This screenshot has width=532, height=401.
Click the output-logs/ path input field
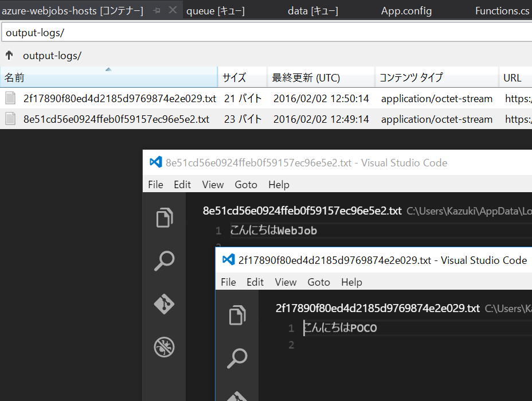(x=267, y=32)
